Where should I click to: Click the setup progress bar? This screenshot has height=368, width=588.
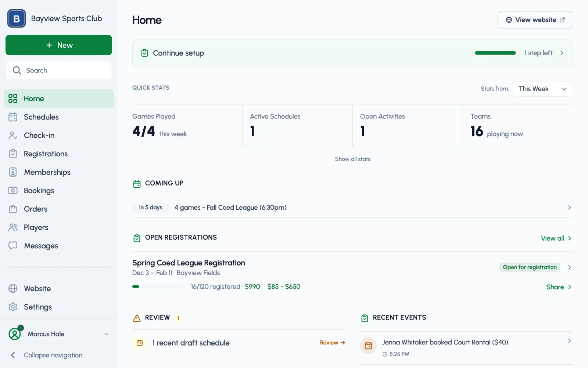pyautogui.click(x=495, y=53)
